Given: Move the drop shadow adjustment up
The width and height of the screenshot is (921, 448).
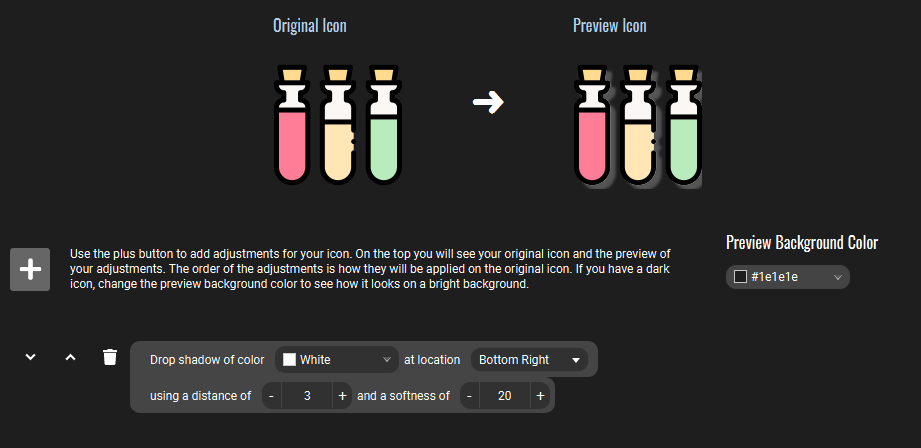Looking at the screenshot, I should tap(70, 356).
